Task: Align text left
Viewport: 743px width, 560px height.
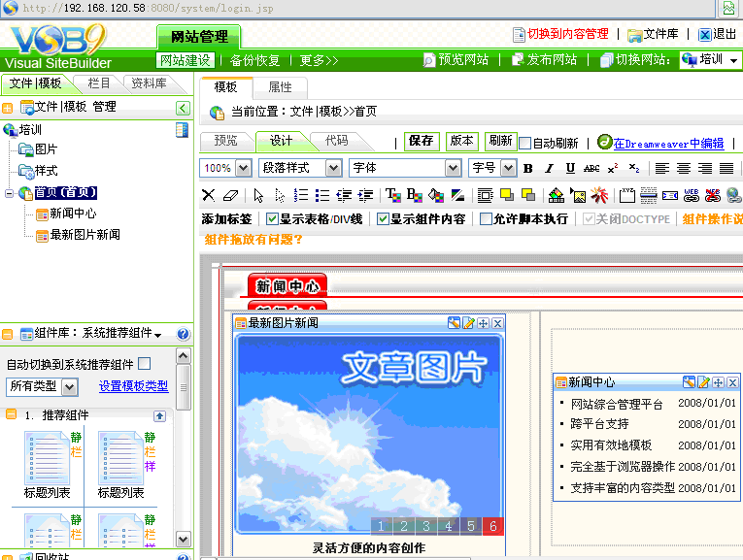Action: click(662, 168)
